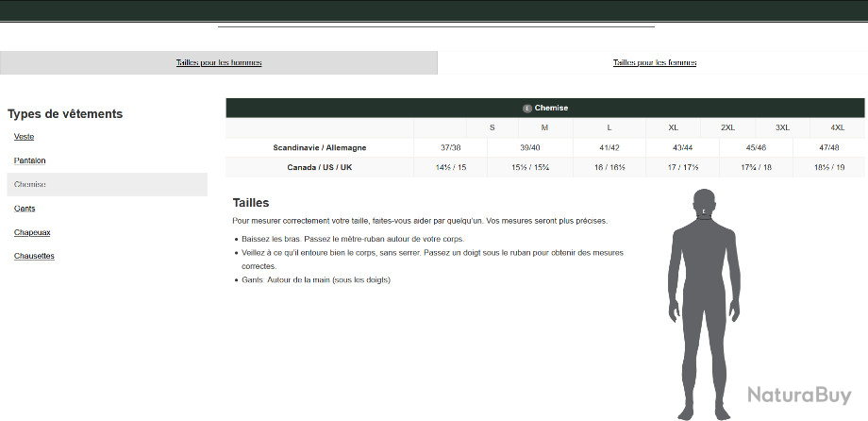Click the Scandinavie / Allemagne row label

[320, 147]
